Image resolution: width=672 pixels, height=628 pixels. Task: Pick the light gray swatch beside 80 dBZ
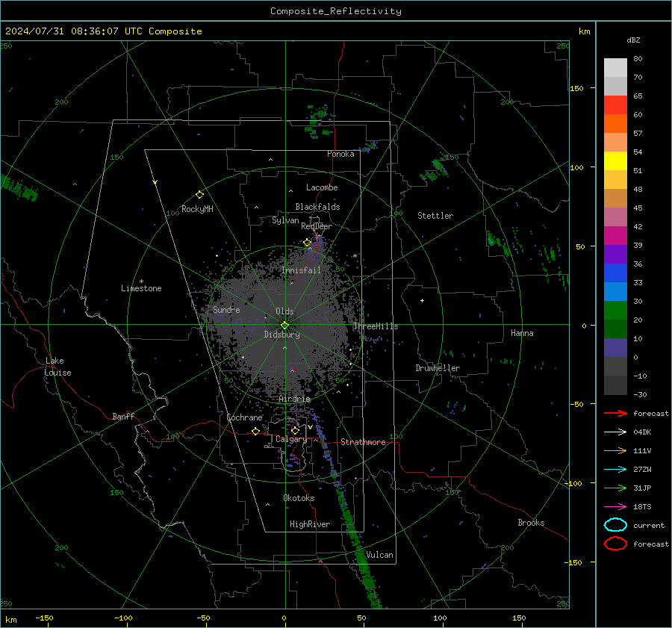click(x=615, y=68)
